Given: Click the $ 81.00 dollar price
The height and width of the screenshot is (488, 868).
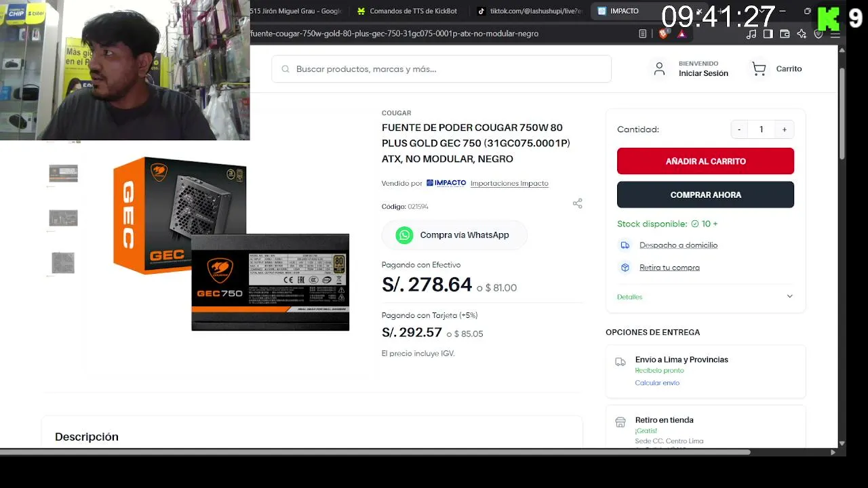Looking at the screenshot, I should coord(501,288).
